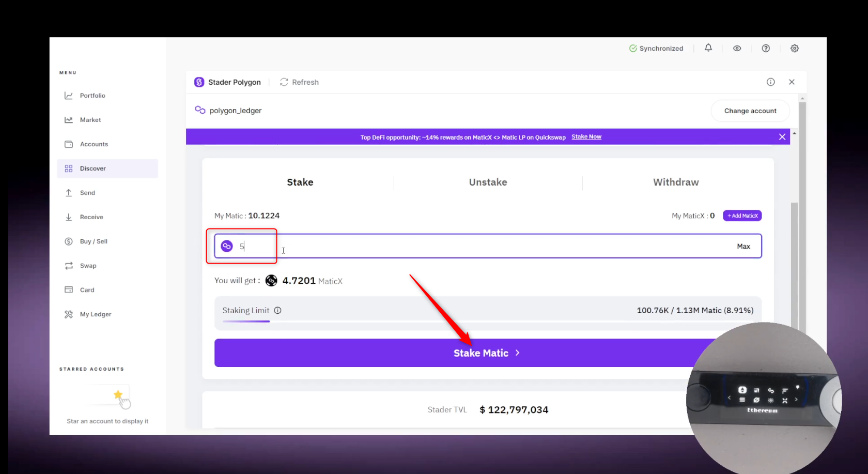This screenshot has width=868, height=474.
Task: Close the Stader Polygon app
Action: [792, 82]
